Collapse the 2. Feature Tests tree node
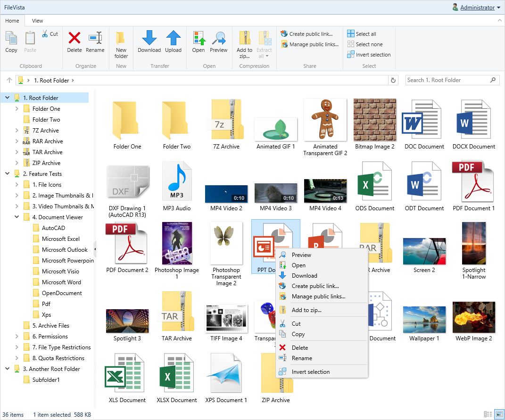This screenshot has width=505, height=420. pos(7,173)
